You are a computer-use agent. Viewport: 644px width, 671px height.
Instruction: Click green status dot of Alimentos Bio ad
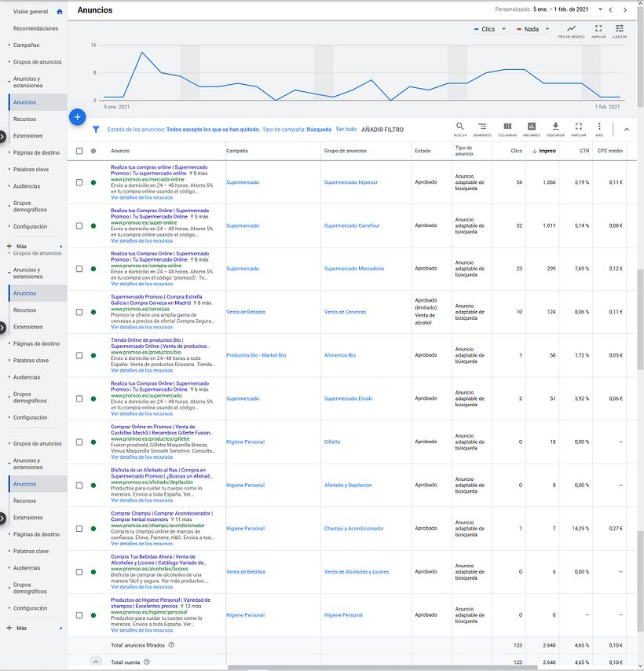pyautogui.click(x=93, y=356)
